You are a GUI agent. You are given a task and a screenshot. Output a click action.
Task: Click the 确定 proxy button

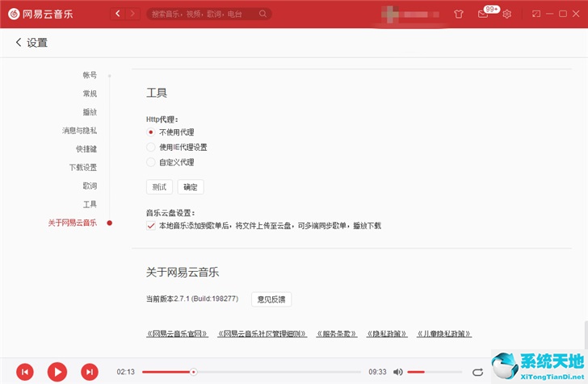pyautogui.click(x=191, y=187)
